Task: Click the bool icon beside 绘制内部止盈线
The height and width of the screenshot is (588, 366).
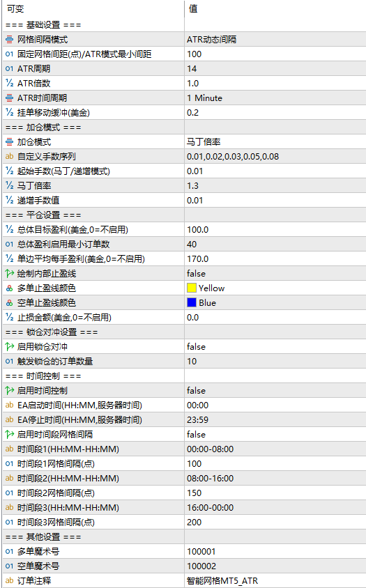Action: click(x=9, y=273)
